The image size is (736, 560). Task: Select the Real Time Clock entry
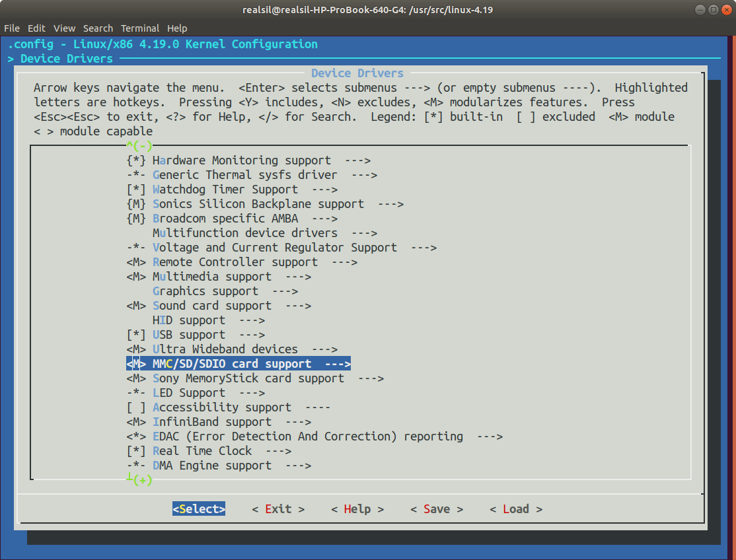(x=202, y=451)
